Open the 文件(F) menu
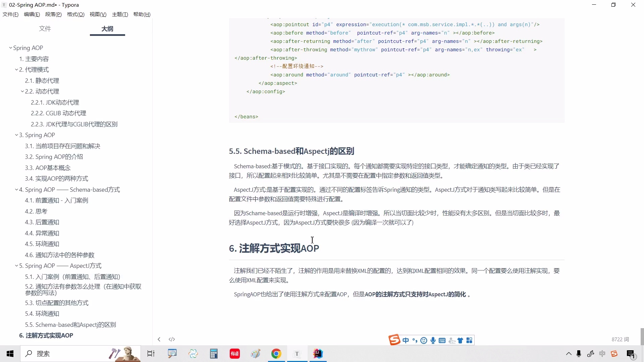Viewport: 644px width, 362px height. [10, 14]
